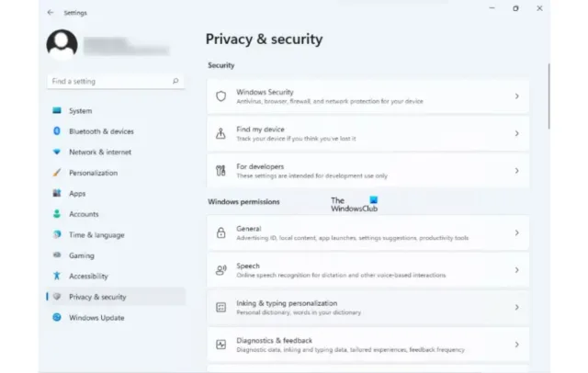Click the General lock icon
Image resolution: width=588 pixels, height=373 pixels.
pyautogui.click(x=220, y=232)
